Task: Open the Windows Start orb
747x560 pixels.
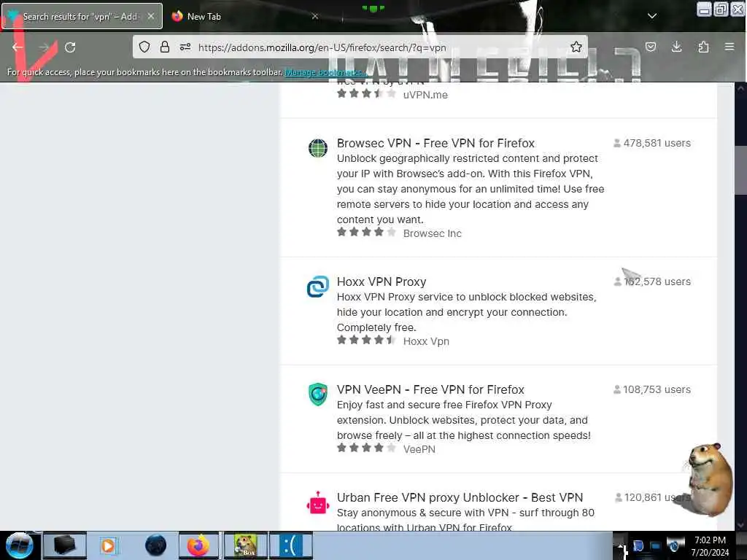Action: pyautogui.click(x=19, y=545)
